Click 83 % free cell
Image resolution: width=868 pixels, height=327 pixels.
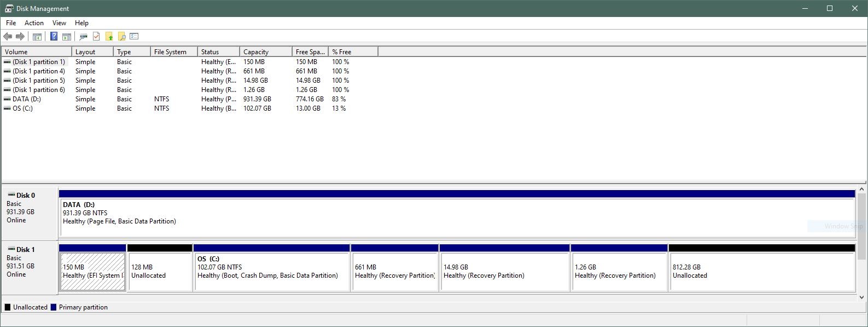point(339,99)
